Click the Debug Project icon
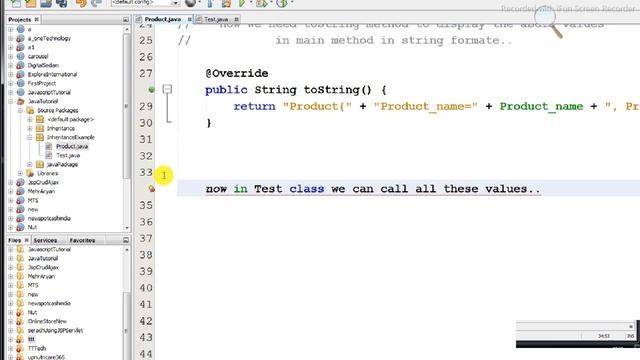640x360 pixels. pyautogui.click(x=261, y=3)
